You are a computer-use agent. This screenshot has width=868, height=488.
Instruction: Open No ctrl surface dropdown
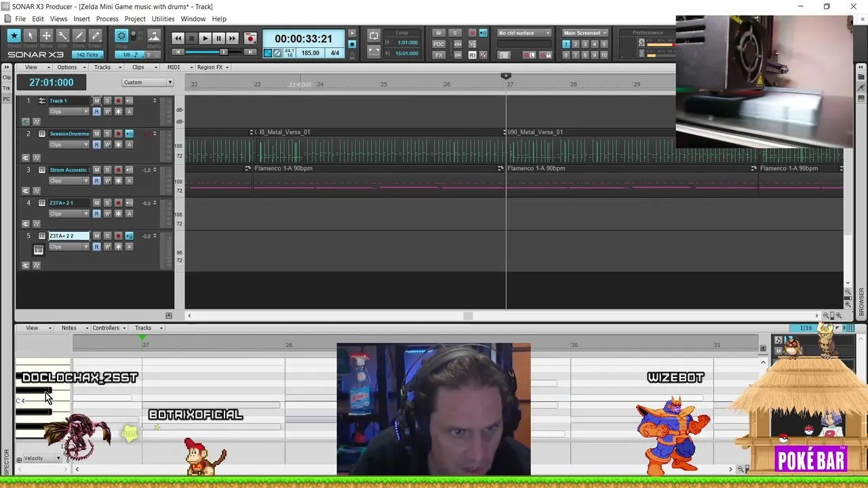[x=525, y=33]
